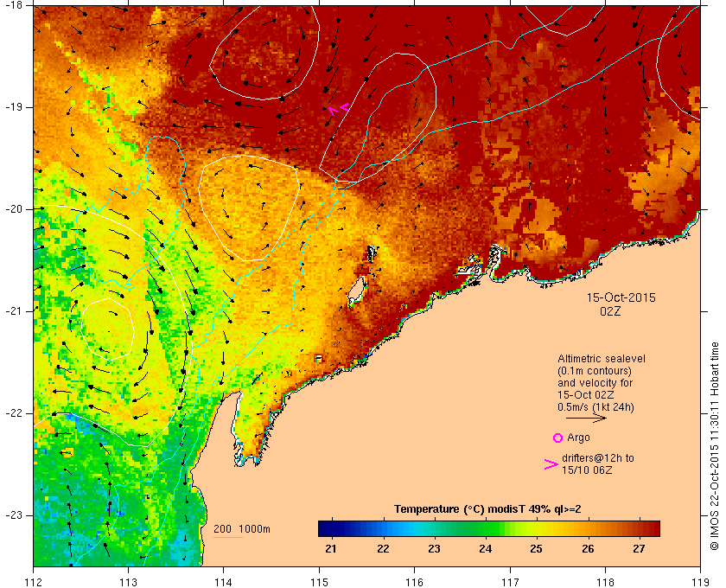Click latitude axis label '-18'
The image size is (726, 588).
(12, 4)
